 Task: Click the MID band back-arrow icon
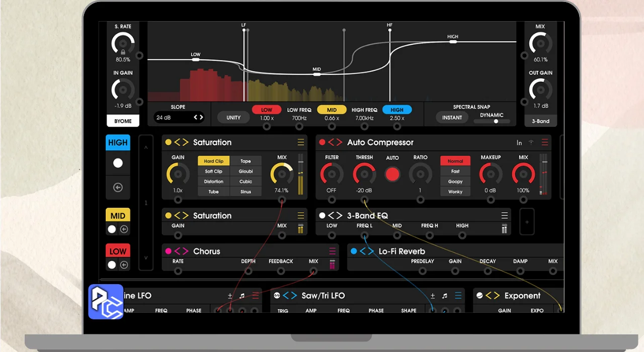point(124,229)
